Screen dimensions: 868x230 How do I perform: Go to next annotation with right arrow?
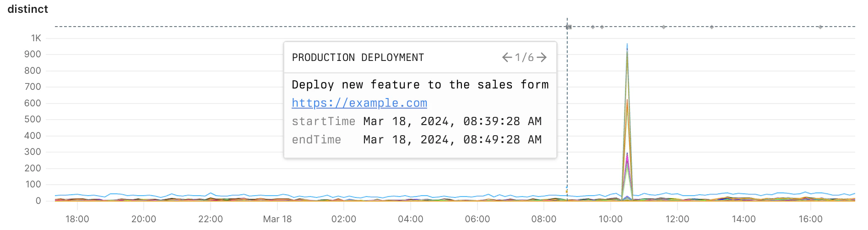point(542,57)
